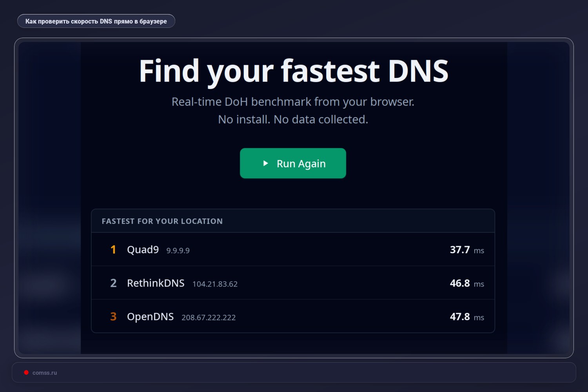The height and width of the screenshot is (392, 588).
Task: Open the DNS speed check guide button
Action: click(96, 21)
